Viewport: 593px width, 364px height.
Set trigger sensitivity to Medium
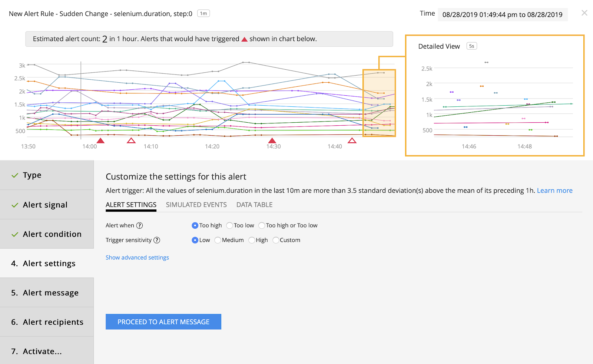click(x=218, y=240)
